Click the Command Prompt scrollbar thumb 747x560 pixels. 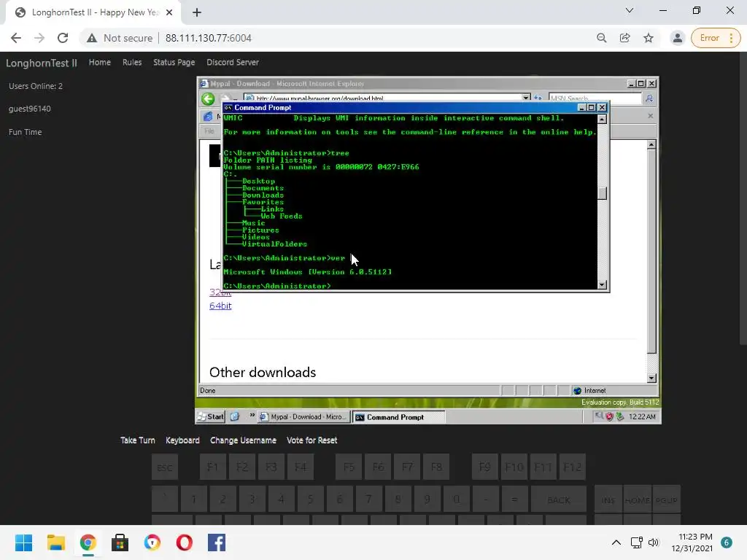click(602, 192)
